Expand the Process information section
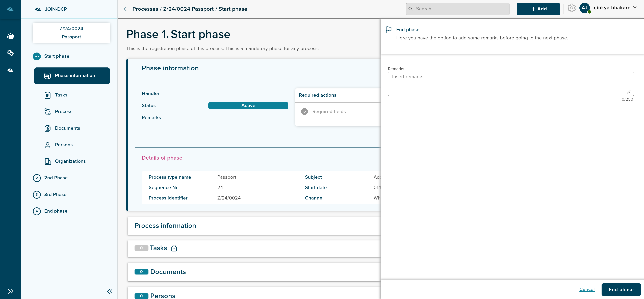The height and width of the screenshot is (299, 644). tap(165, 226)
